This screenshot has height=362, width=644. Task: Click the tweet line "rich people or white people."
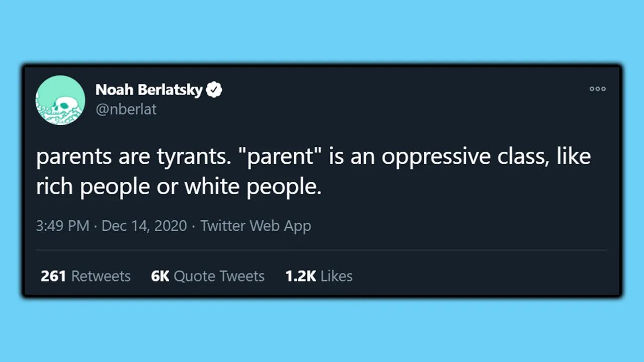[x=179, y=187]
